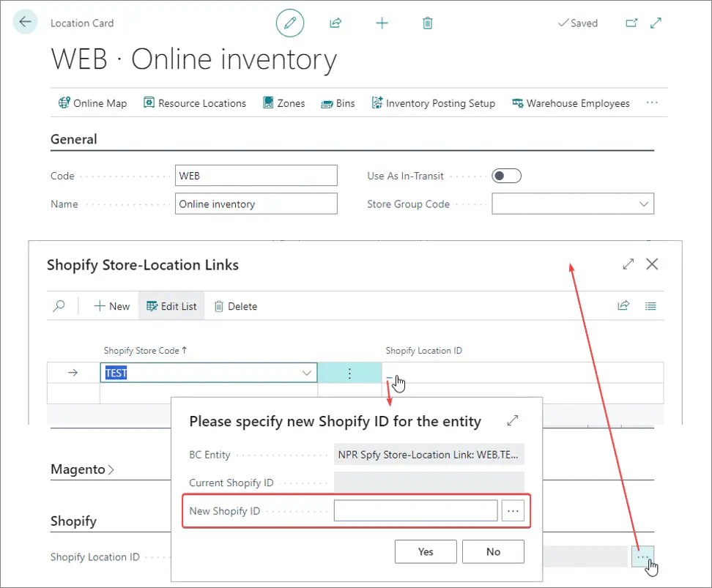
Task: Open Shopify Store Code TEST dropdown
Action: coord(306,373)
